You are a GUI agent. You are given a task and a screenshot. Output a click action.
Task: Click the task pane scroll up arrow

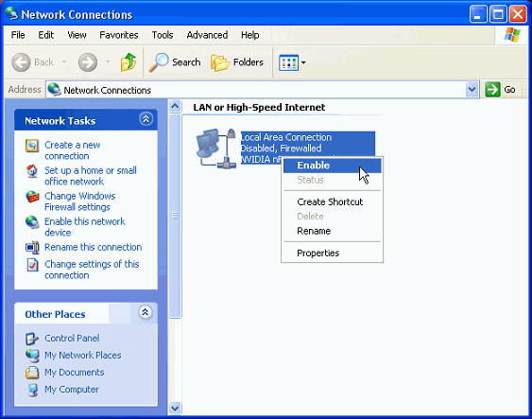click(175, 106)
